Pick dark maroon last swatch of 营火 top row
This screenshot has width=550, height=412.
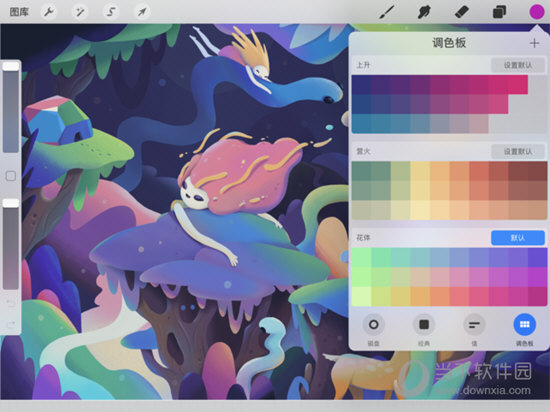tap(537, 171)
